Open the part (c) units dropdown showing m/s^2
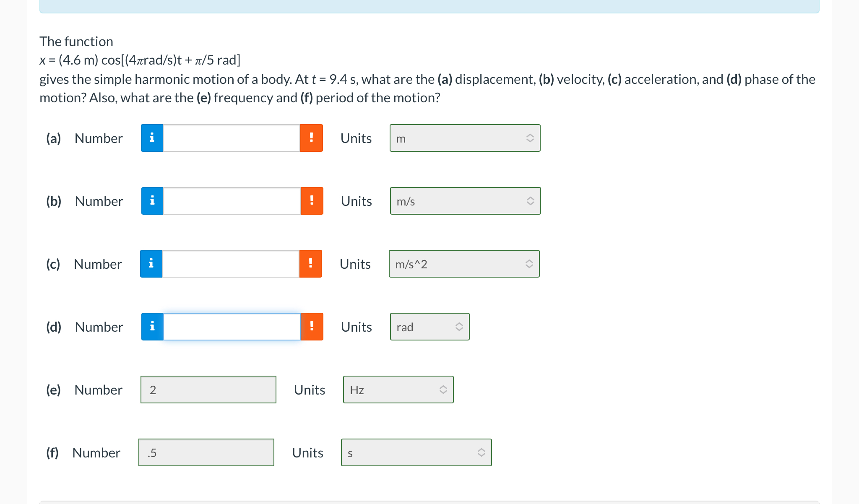Viewport: 859px width, 504px height. tap(464, 264)
